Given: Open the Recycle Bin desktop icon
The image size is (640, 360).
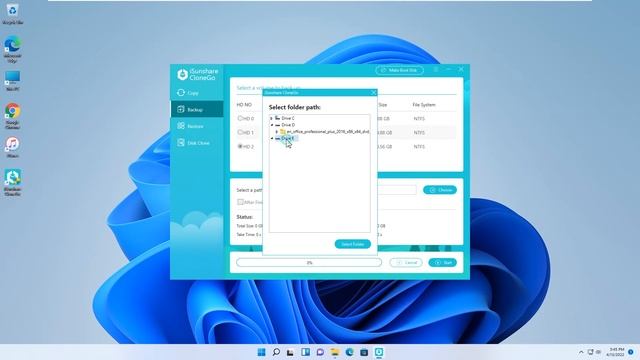Looking at the screenshot, I should [12, 13].
